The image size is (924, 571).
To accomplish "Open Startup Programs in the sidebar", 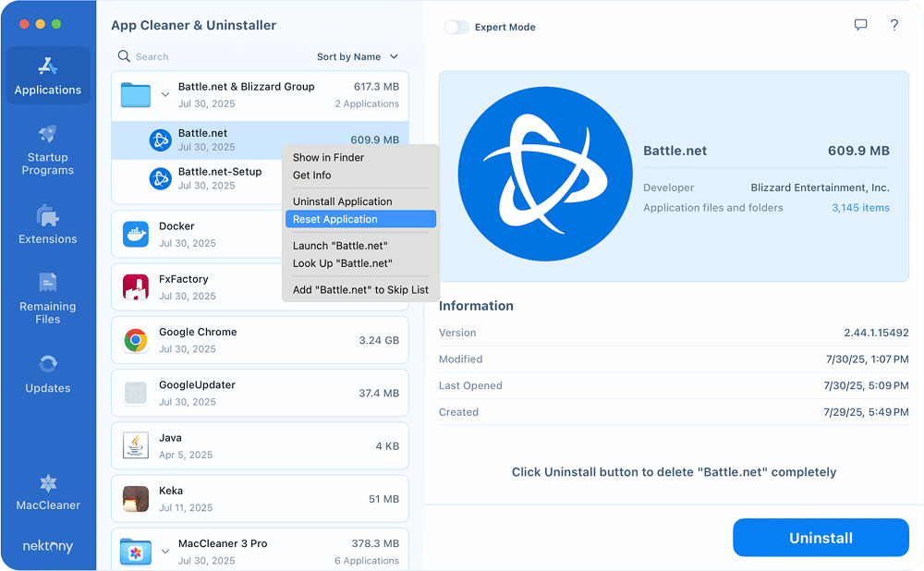I will coord(48,151).
